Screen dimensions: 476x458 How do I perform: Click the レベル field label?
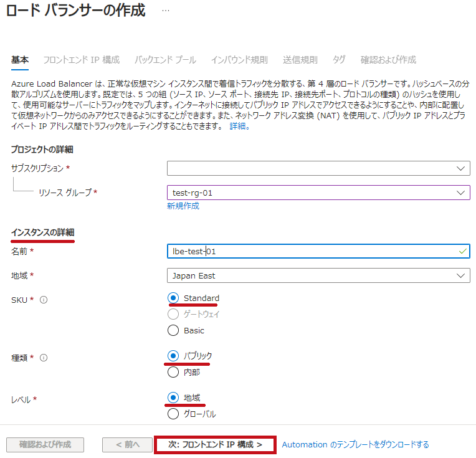tap(21, 399)
